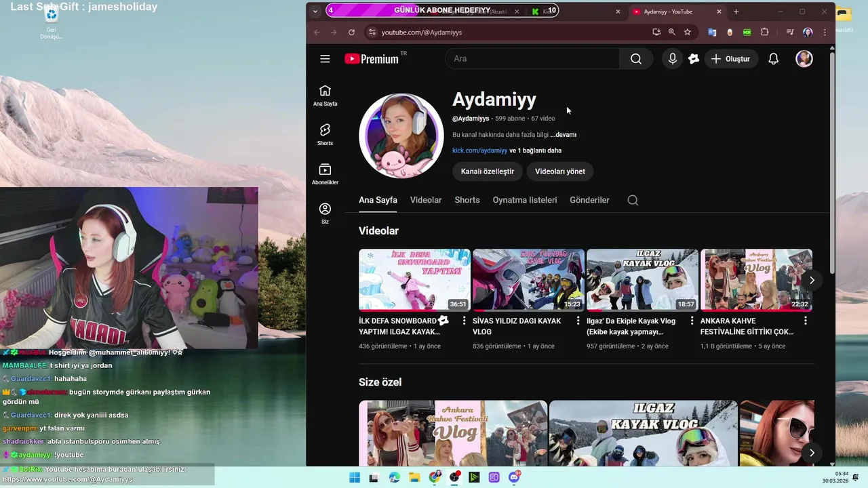Show next items in the Size özel row
Screen dimensions: 868x488
tap(812, 453)
